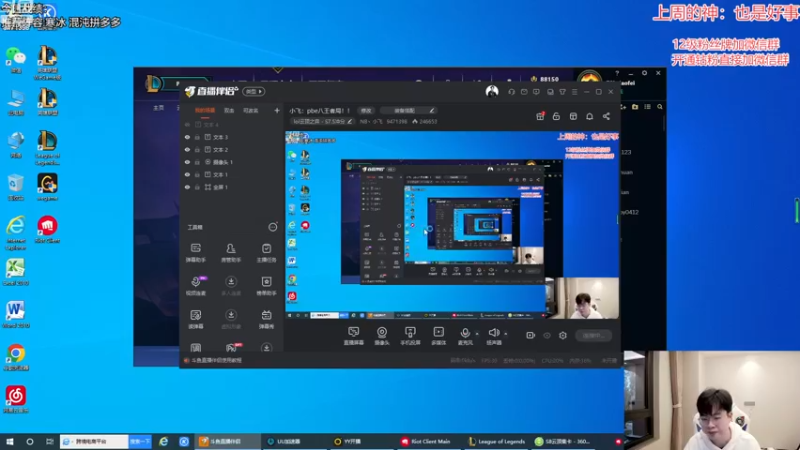
Task: Edit the pencil field next to 修改 button
Action: pyautogui.click(x=408, y=110)
